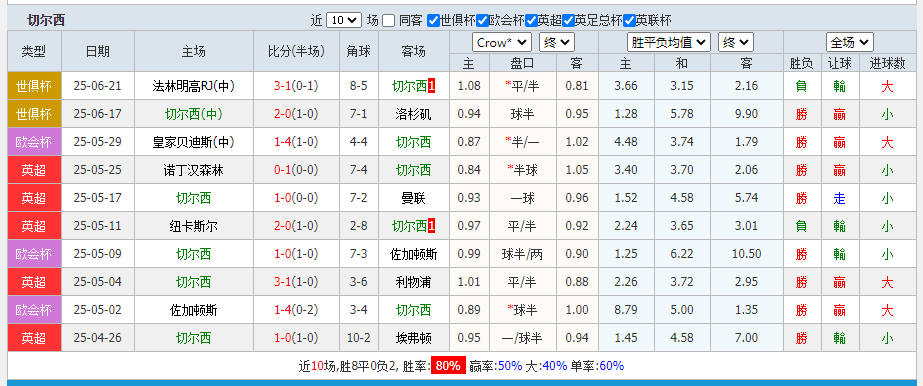Uncheck the 欧会杯 filter checkbox

tap(482, 21)
